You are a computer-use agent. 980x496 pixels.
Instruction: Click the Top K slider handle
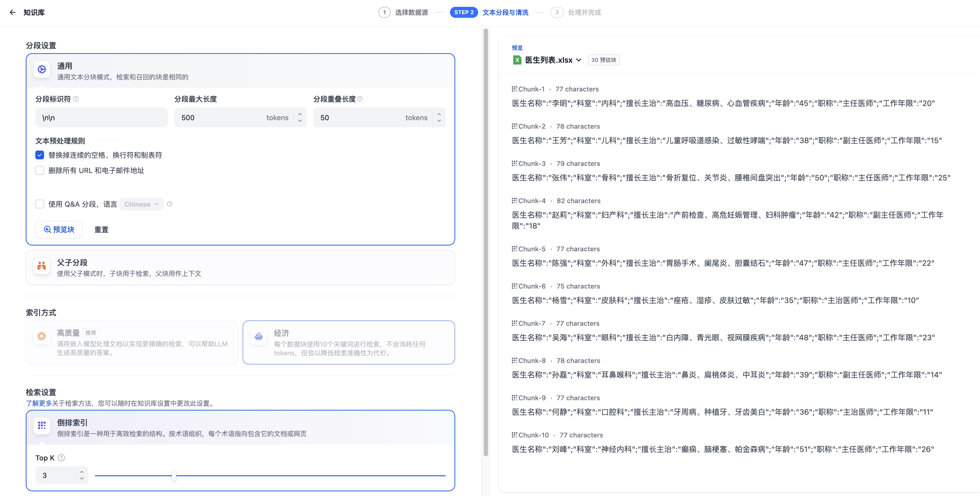point(174,475)
